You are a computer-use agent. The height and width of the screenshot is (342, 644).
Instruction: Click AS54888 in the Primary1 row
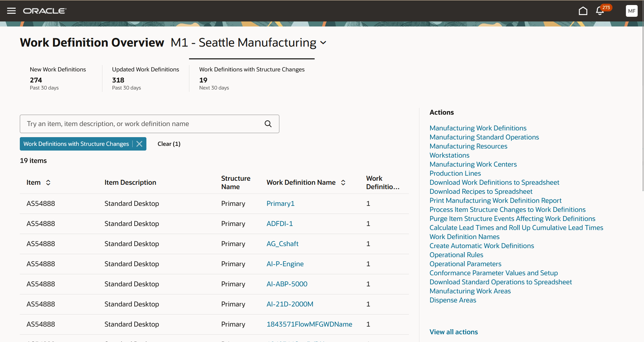41,204
